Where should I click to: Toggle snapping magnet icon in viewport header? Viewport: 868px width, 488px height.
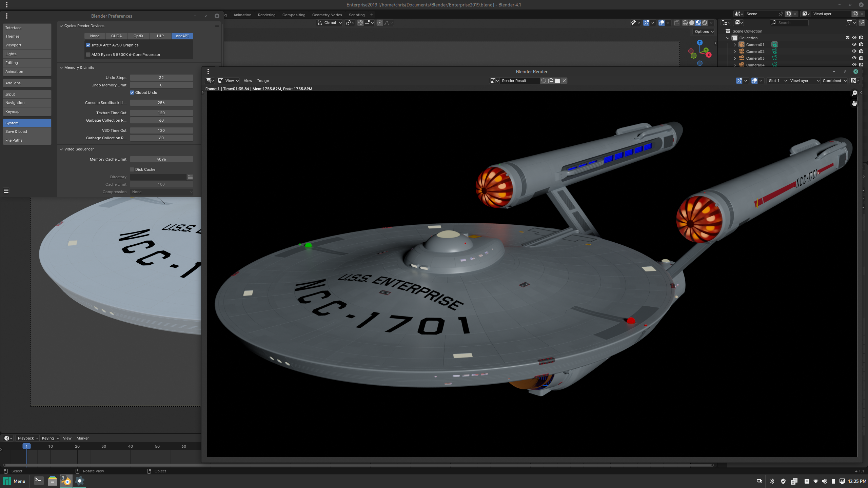(x=360, y=23)
